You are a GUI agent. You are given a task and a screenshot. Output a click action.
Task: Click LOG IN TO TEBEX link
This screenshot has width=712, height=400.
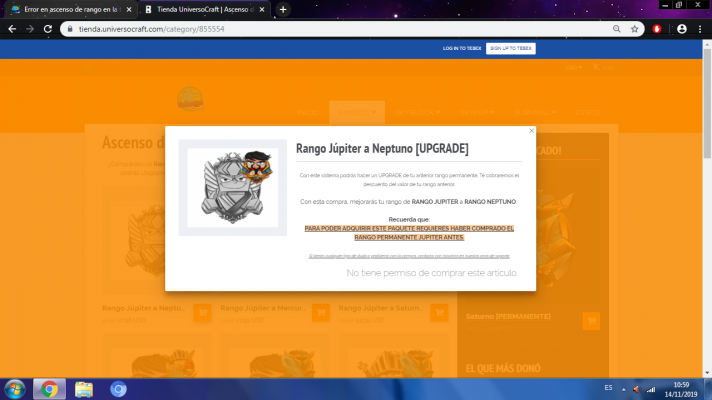(x=462, y=48)
